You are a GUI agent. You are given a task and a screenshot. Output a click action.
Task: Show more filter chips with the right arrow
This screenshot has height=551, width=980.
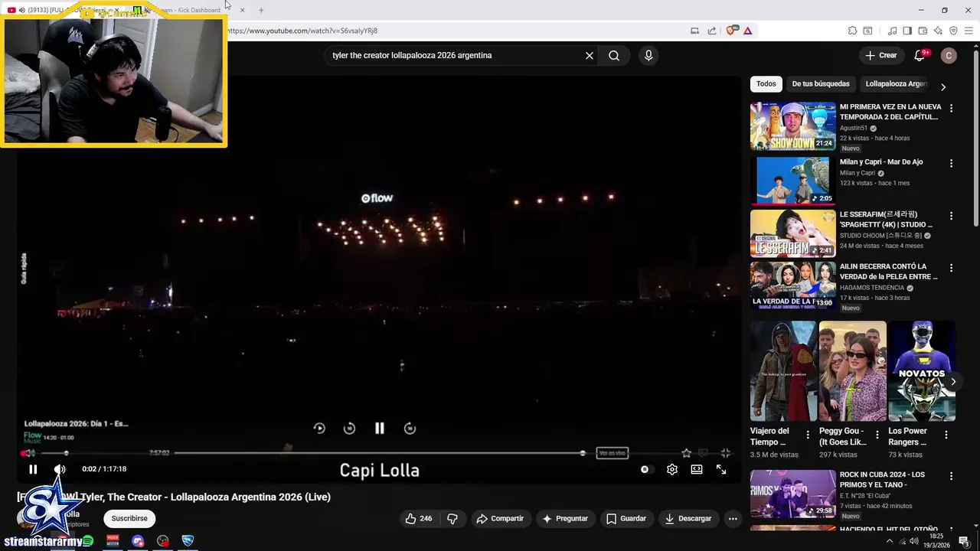943,87
